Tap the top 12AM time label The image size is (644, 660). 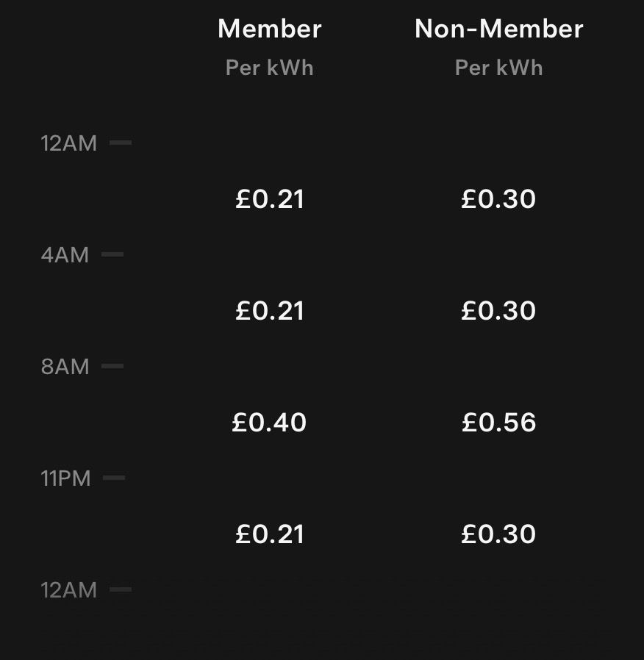pos(68,143)
